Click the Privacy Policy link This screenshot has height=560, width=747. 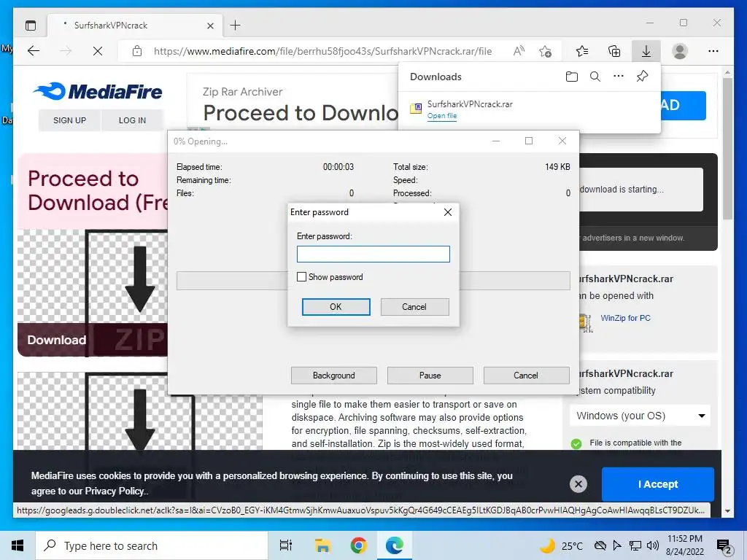click(116, 491)
